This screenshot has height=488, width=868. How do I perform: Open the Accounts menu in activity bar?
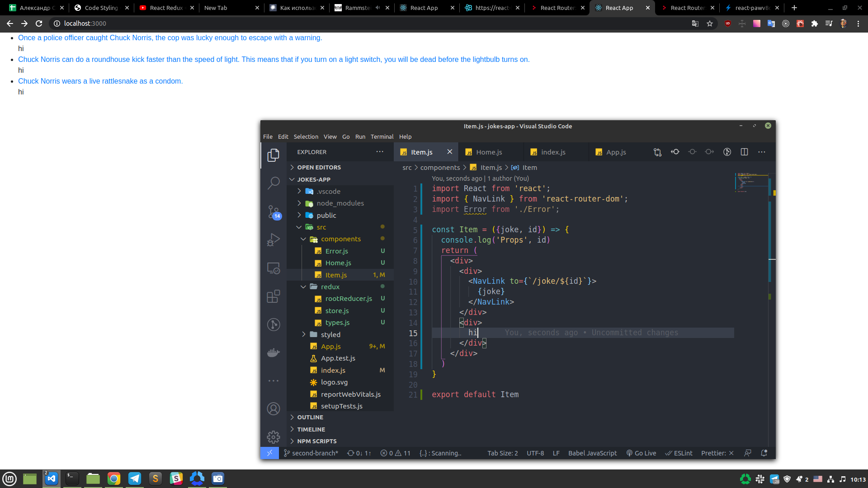click(273, 409)
